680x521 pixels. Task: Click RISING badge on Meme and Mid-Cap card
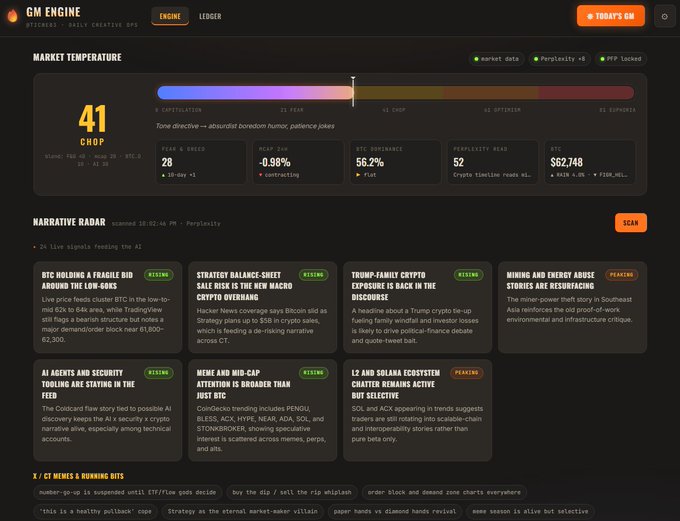tap(313, 373)
